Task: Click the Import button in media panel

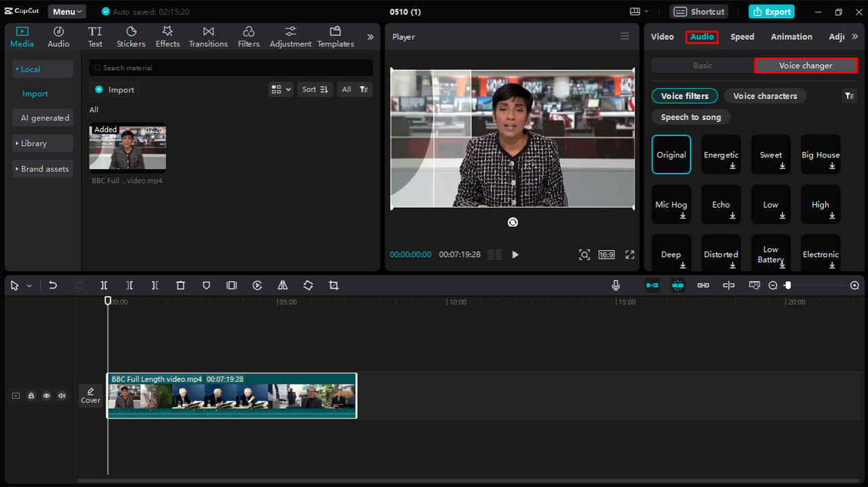Action: (115, 90)
